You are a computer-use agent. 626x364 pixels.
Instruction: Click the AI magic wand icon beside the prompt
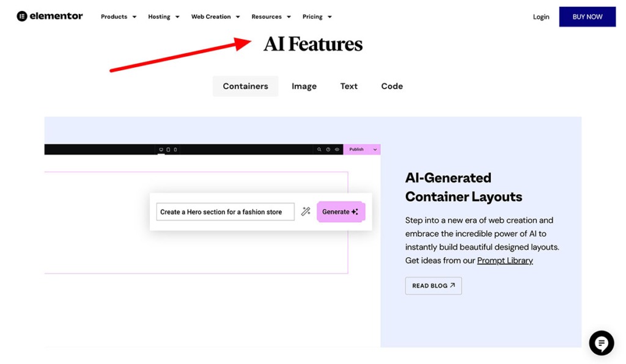[x=305, y=211]
